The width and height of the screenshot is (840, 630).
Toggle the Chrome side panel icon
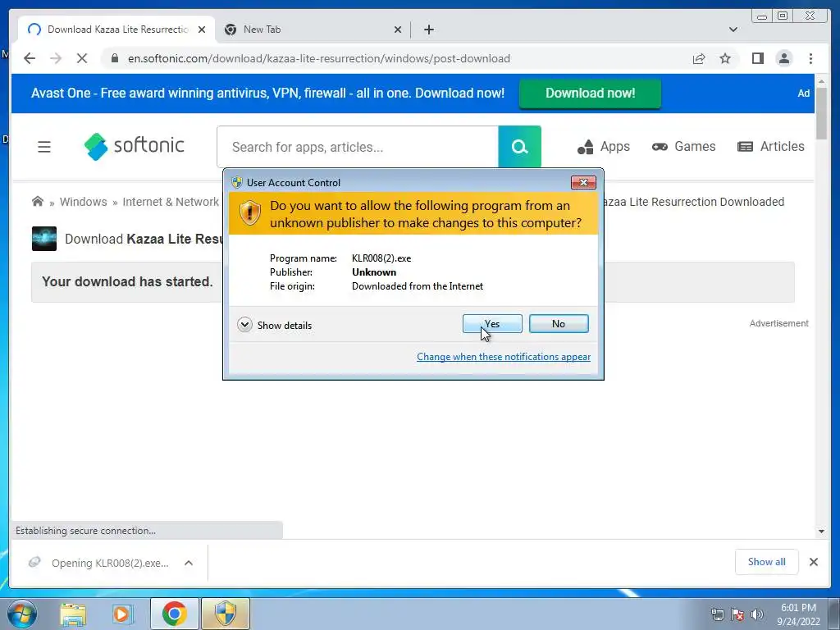757,58
